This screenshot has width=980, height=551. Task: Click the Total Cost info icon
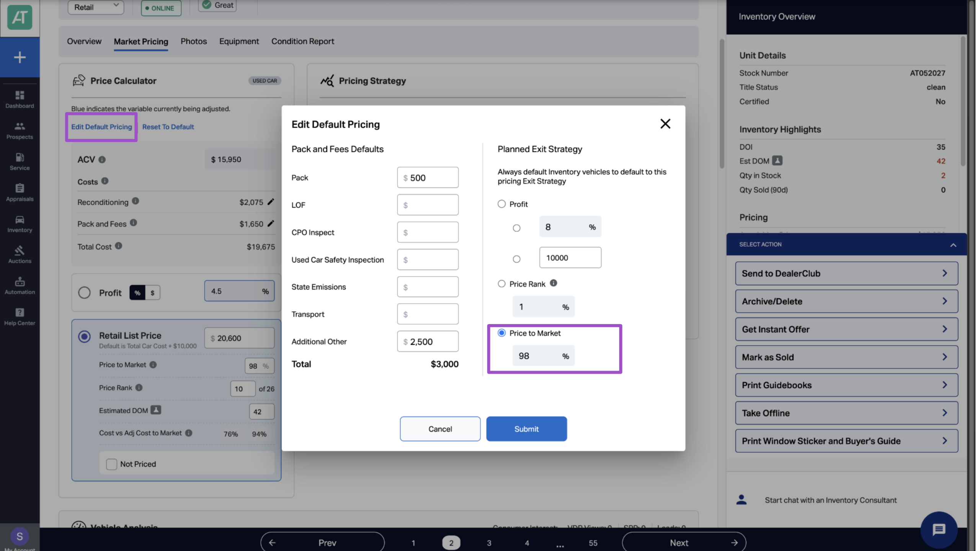click(119, 246)
